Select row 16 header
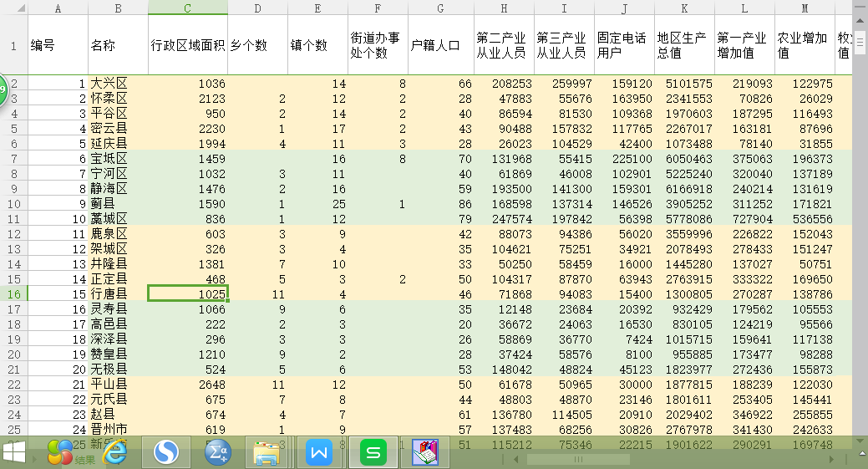This screenshot has width=868, height=469. 13,293
